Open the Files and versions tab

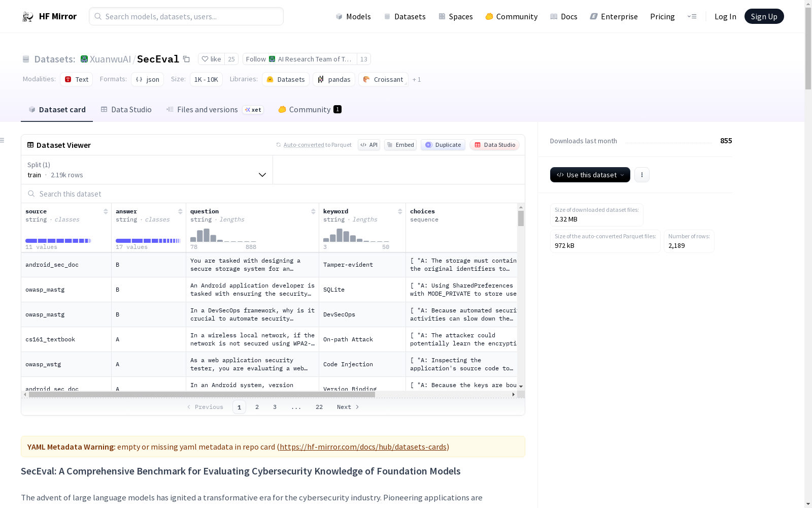click(x=215, y=110)
